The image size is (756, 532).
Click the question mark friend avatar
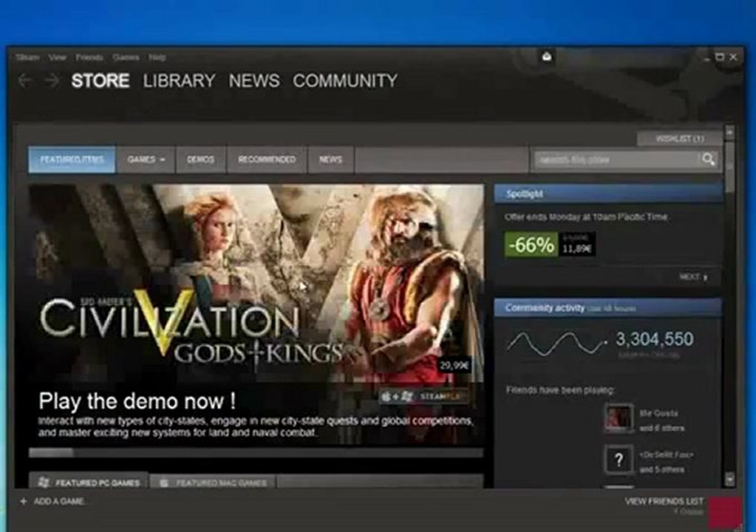(x=619, y=460)
